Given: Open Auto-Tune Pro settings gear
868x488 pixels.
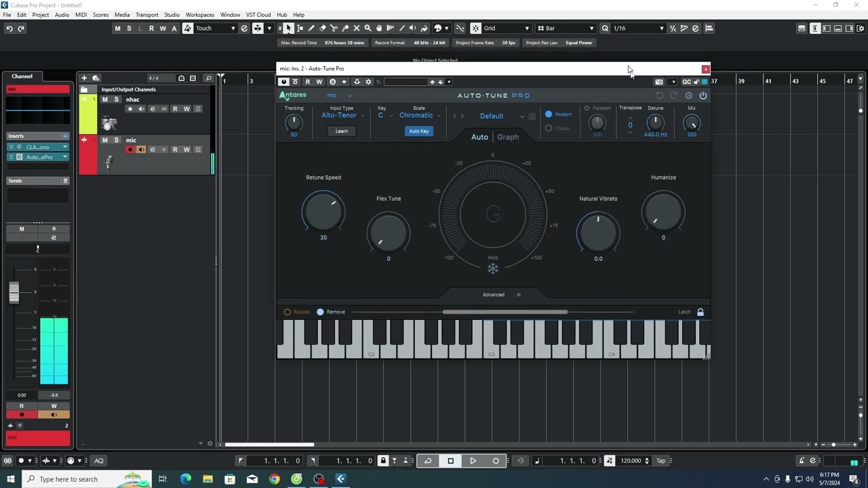Looking at the screenshot, I should coord(688,96).
